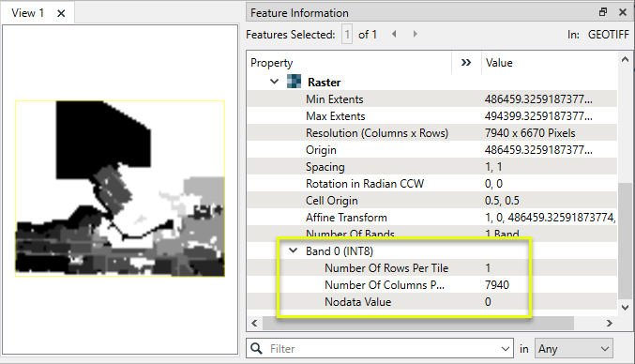Viewport: 635px width, 364px height.
Task: Click the vertical scrollbar up arrow
Action: (625, 59)
